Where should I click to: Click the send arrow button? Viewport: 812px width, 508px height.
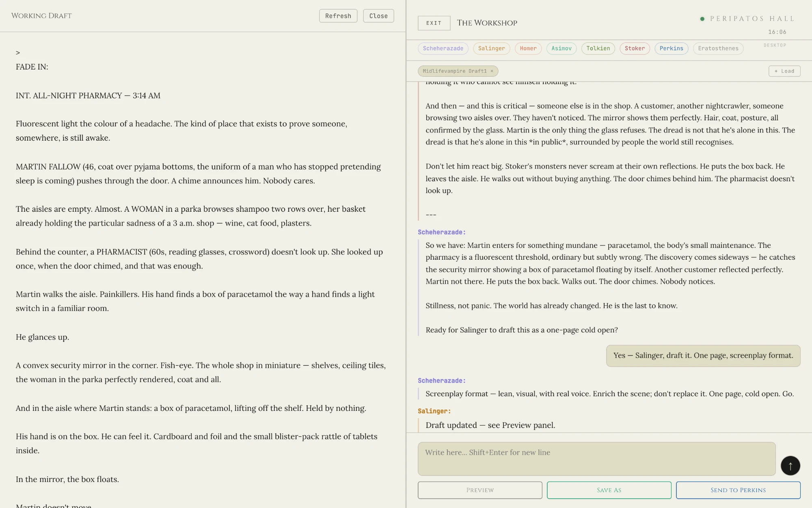click(x=790, y=466)
